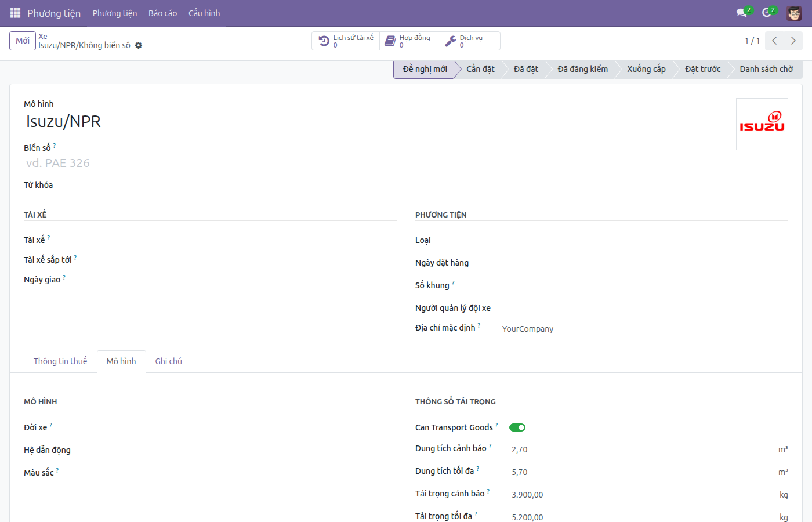Open the Báo cáo menu
This screenshot has width=812, height=522.
point(162,13)
